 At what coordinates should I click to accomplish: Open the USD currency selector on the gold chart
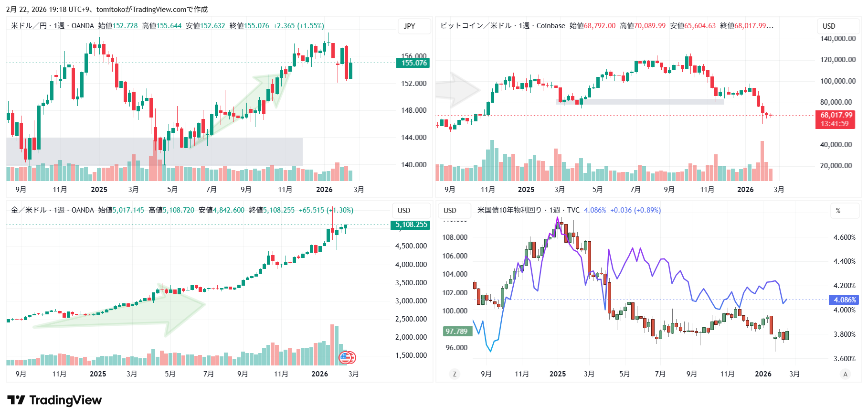(404, 210)
